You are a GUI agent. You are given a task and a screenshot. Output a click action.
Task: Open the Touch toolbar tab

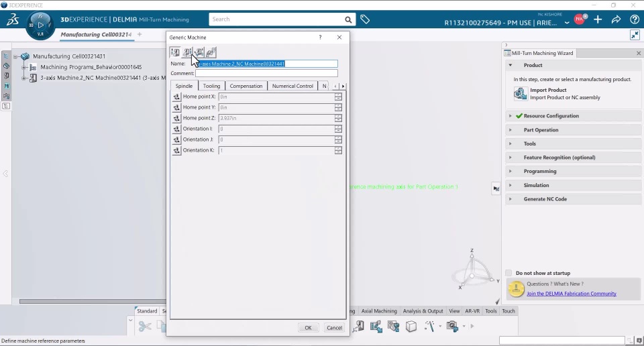(508, 311)
